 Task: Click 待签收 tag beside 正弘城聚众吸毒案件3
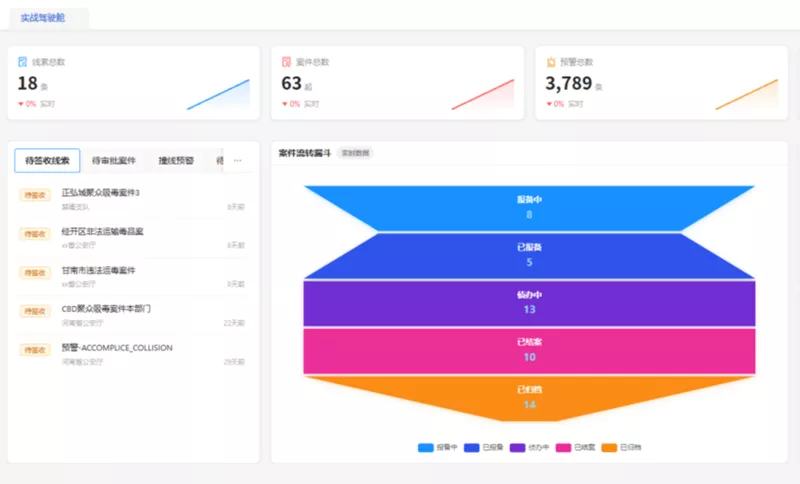(35, 195)
